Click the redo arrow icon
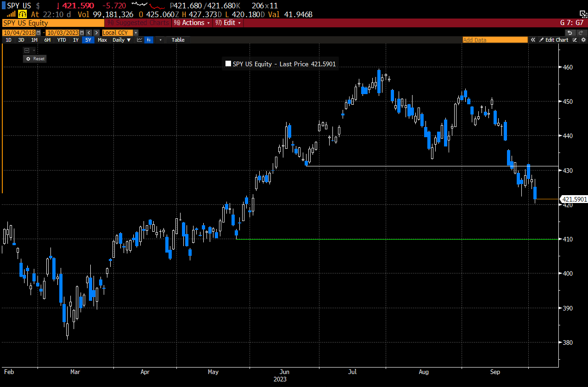The height and width of the screenshot is (387, 588). point(580,33)
